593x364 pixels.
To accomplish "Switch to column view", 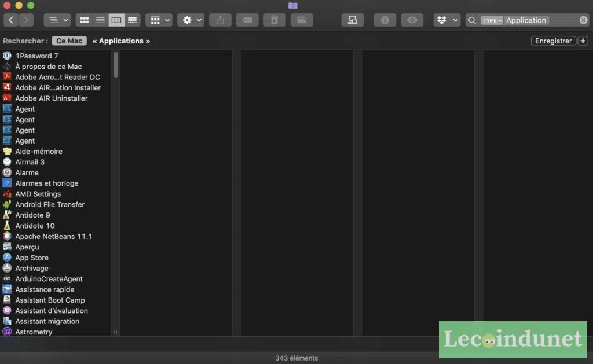I will tap(116, 20).
